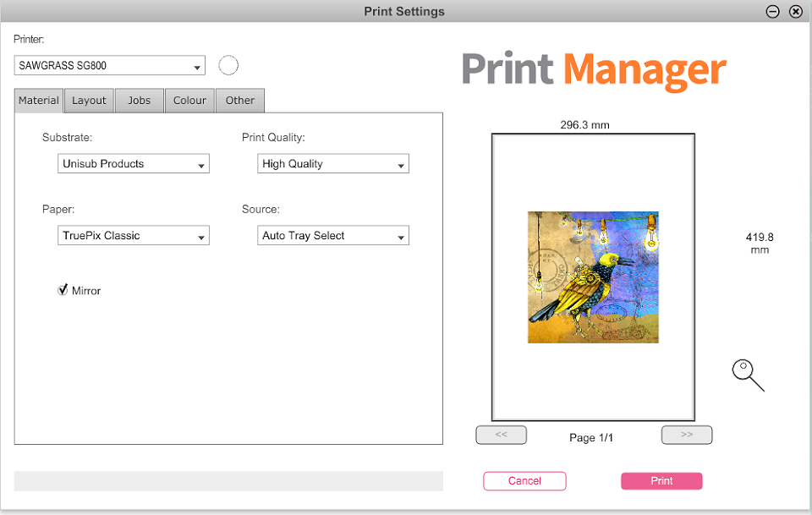The height and width of the screenshot is (515, 812).
Task: Click the magnifying glass zoom icon
Action: tap(748, 375)
